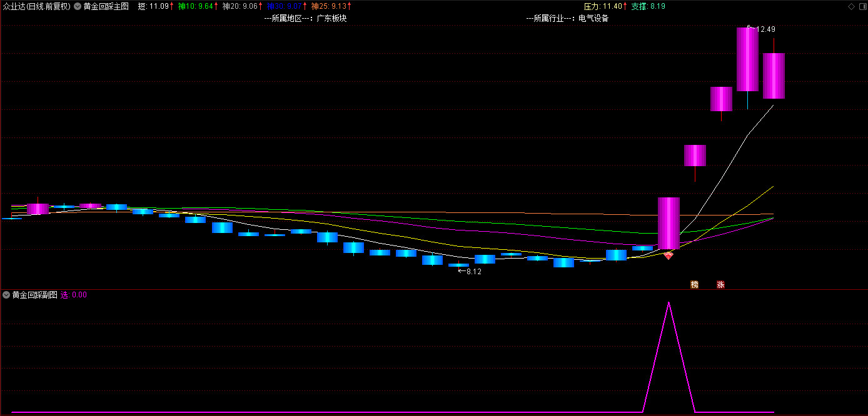Open dropdown arrow beside 黄金回踩副图
Screen dimensions: 868x416
pos(6,295)
